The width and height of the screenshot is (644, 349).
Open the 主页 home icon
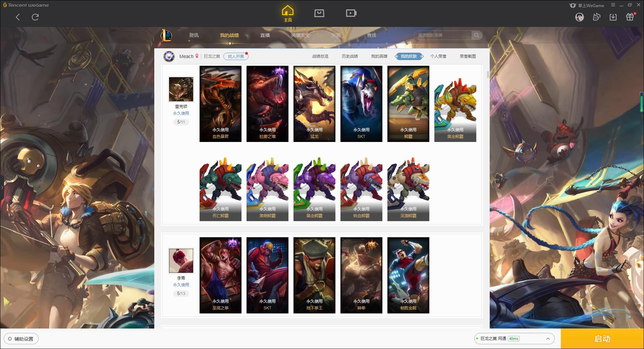288,14
